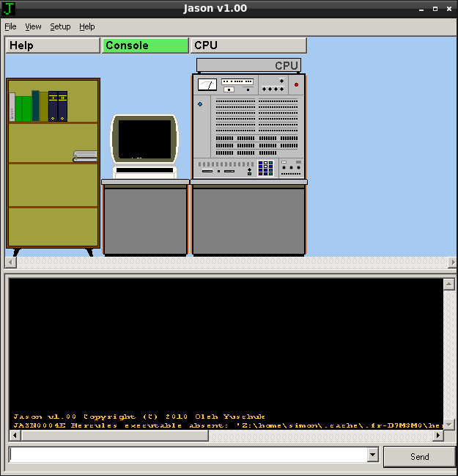
Task: Click console log scroll up arrow
Action: (x=448, y=285)
